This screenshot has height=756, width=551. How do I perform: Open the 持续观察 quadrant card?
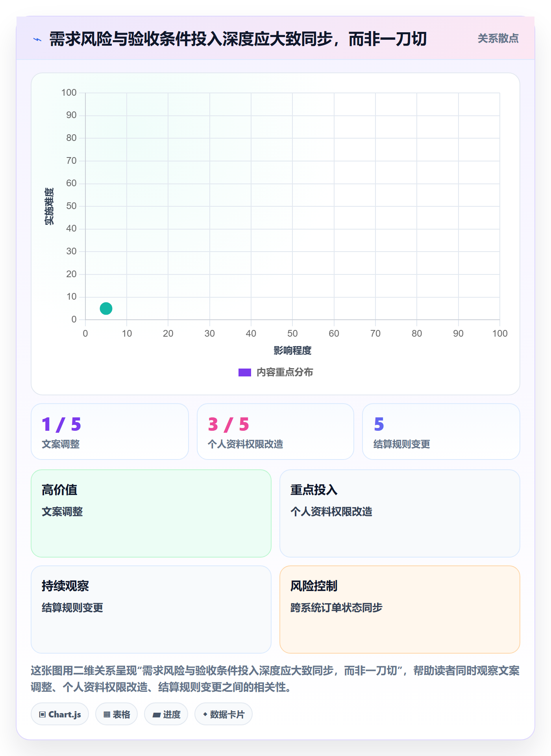pyautogui.click(x=151, y=610)
